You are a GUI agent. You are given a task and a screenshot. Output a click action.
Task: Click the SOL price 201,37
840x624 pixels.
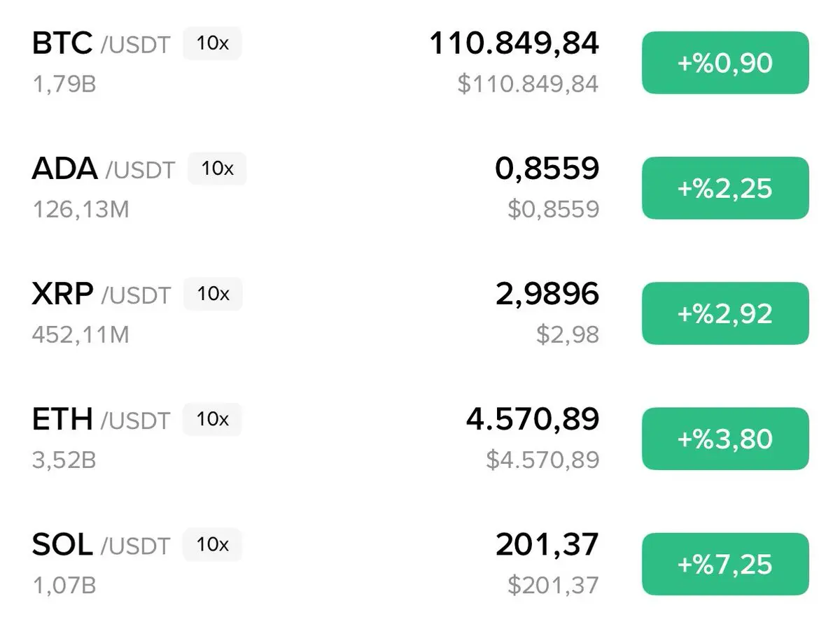pos(547,545)
